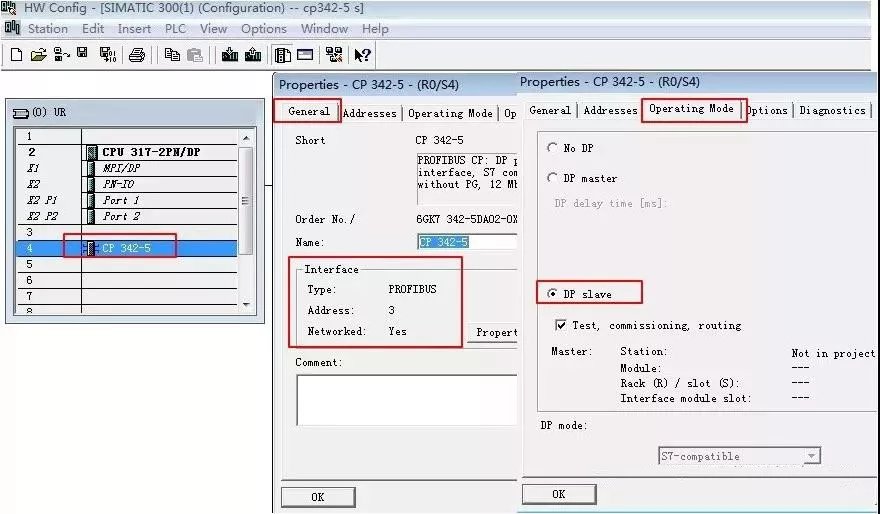The height and width of the screenshot is (514, 880).
Task: Click the New station toolbar icon
Action: pyautogui.click(x=16, y=55)
